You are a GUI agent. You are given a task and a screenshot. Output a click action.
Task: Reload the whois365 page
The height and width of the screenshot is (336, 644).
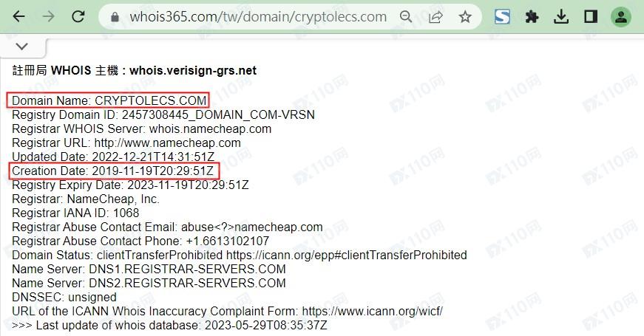pos(78,17)
